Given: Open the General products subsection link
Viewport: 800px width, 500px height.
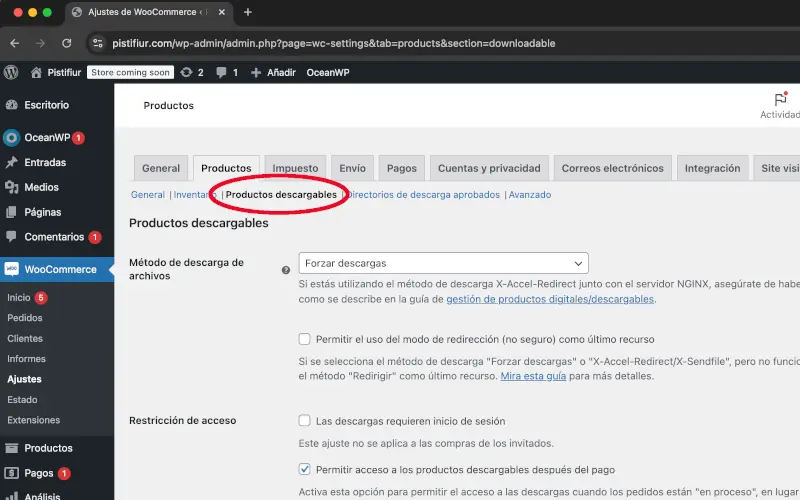Looking at the screenshot, I should point(147,195).
